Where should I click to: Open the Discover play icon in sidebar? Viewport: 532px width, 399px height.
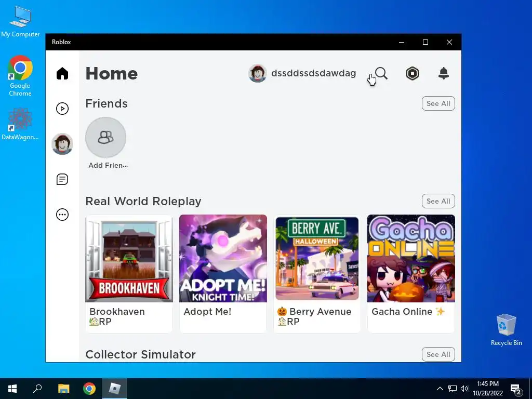pyautogui.click(x=62, y=109)
